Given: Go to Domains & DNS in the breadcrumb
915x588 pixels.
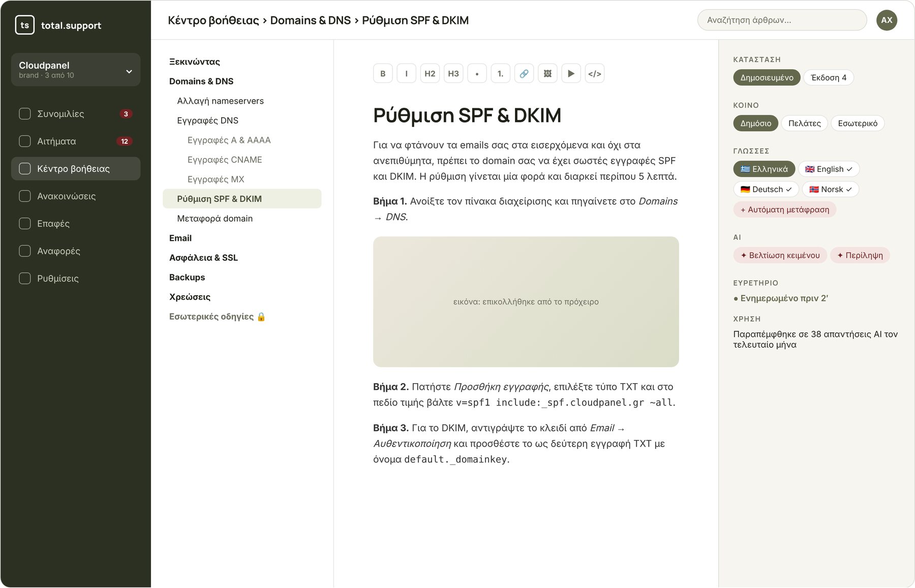Looking at the screenshot, I should click(x=310, y=20).
